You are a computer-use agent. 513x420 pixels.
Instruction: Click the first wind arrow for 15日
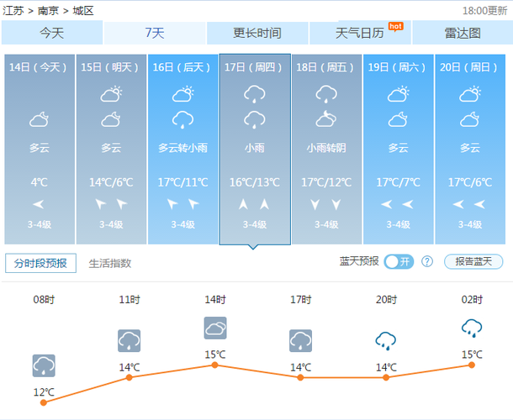[x=100, y=204]
